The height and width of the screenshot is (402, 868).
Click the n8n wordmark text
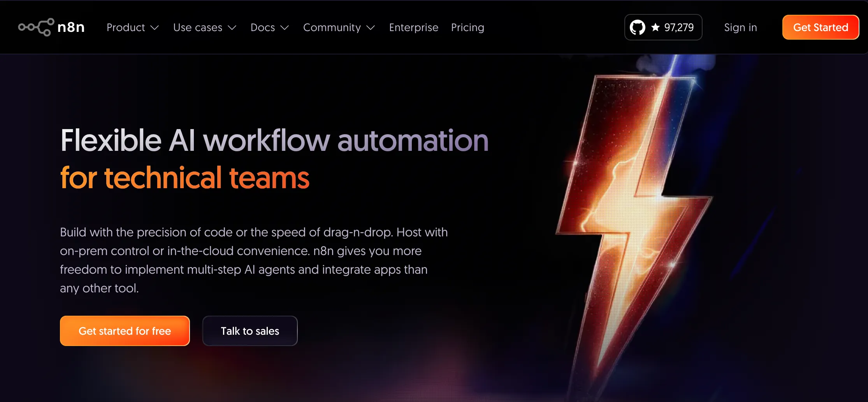71,27
